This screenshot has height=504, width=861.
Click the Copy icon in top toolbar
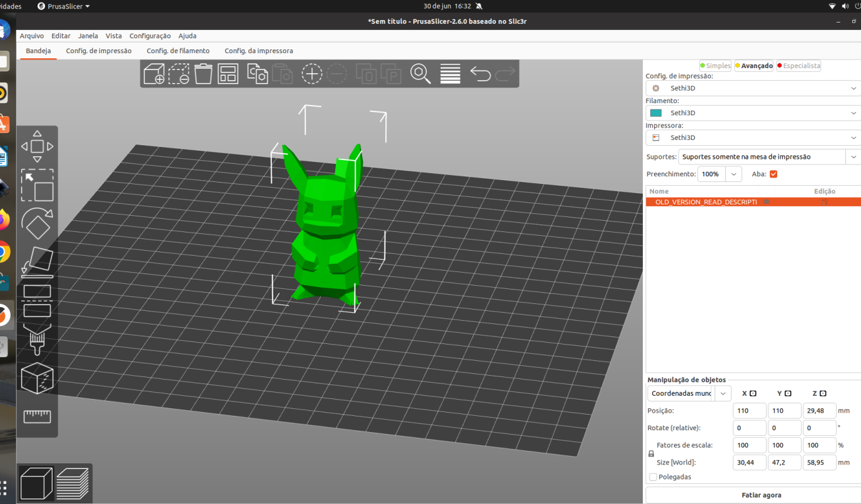click(x=258, y=74)
